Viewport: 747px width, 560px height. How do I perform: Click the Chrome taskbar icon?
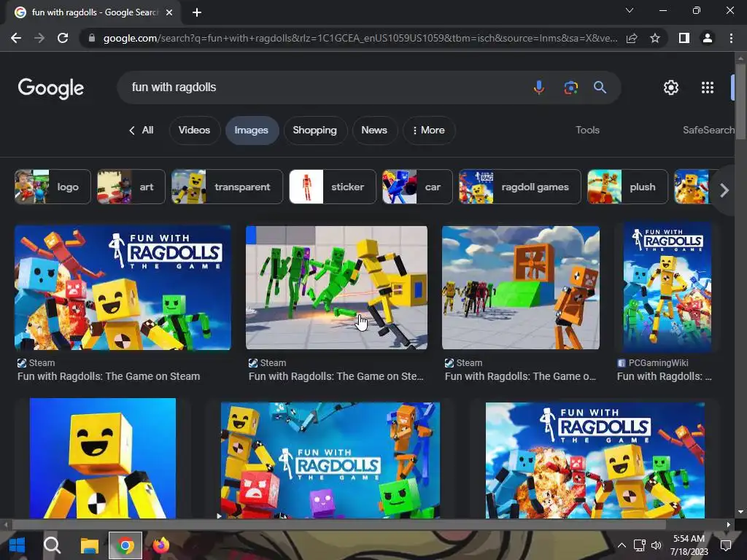coord(125,545)
